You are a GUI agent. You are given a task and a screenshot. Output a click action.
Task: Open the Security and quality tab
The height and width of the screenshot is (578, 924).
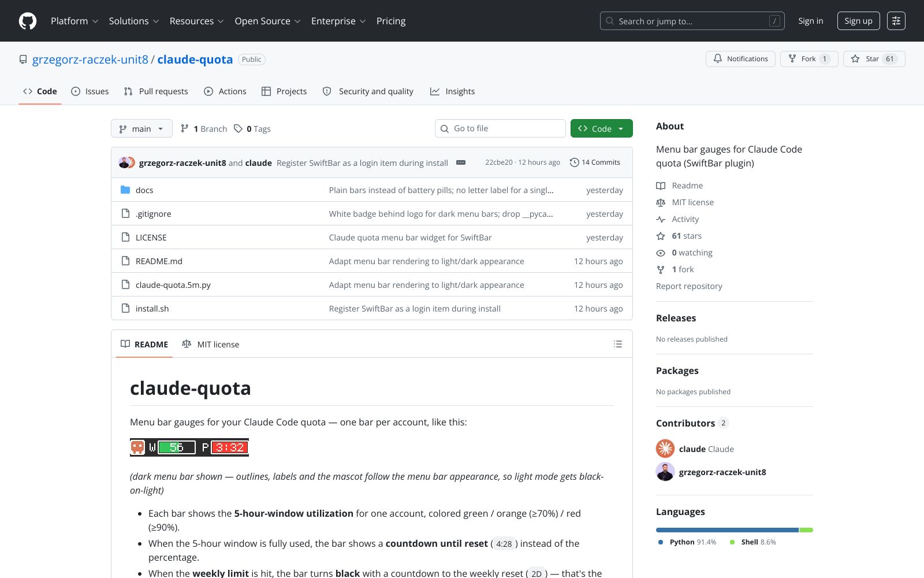click(368, 91)
